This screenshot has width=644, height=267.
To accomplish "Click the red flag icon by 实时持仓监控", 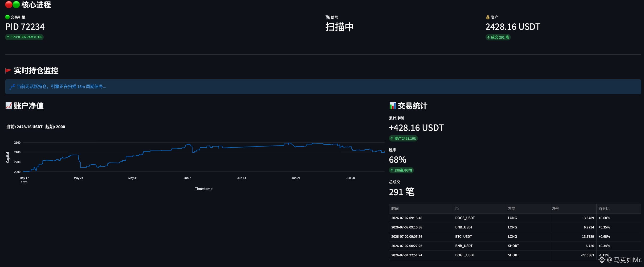I will (x=8, y=70).
